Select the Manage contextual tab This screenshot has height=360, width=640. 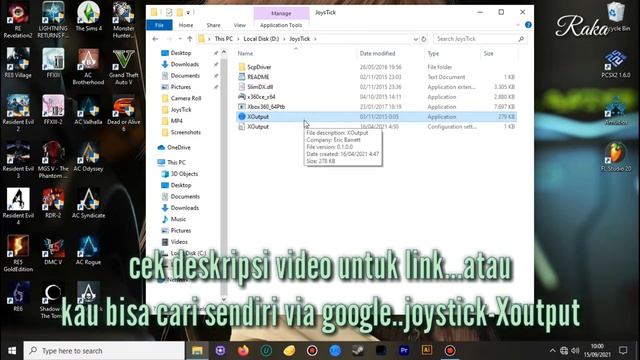point(281,13)
